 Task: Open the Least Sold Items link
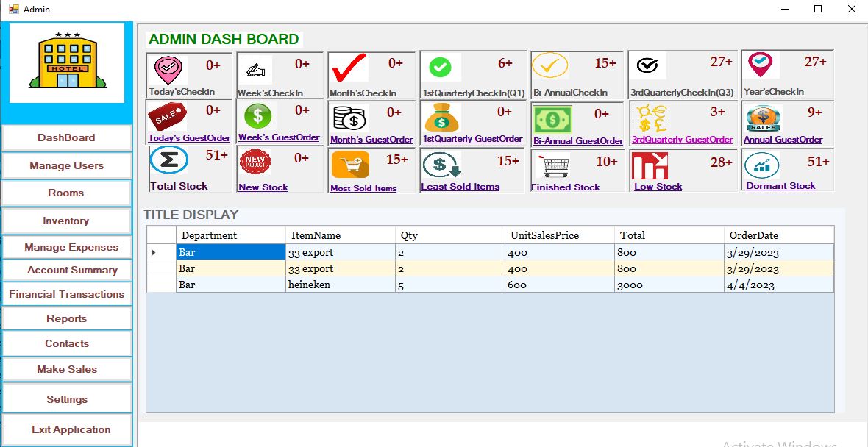coord(460,187)
